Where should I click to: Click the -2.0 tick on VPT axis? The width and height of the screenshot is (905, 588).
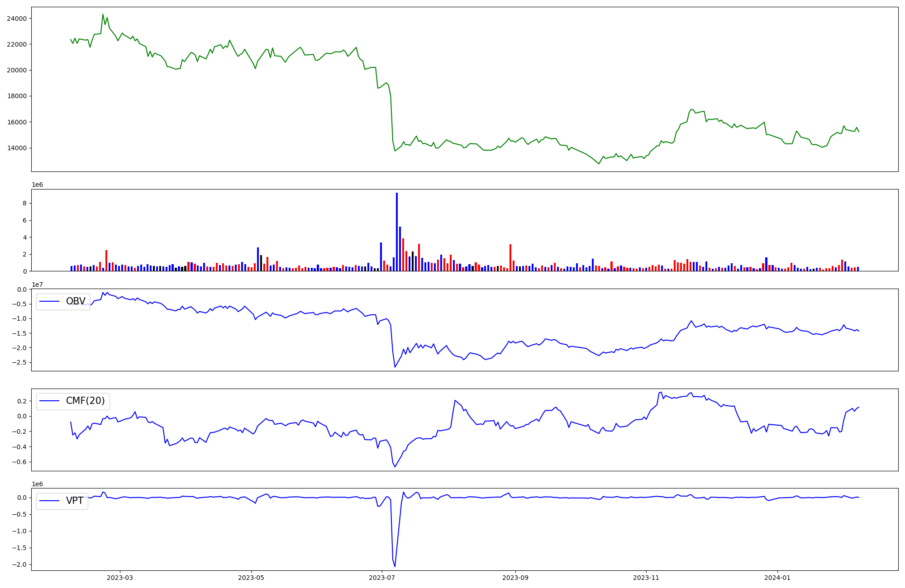19,564
